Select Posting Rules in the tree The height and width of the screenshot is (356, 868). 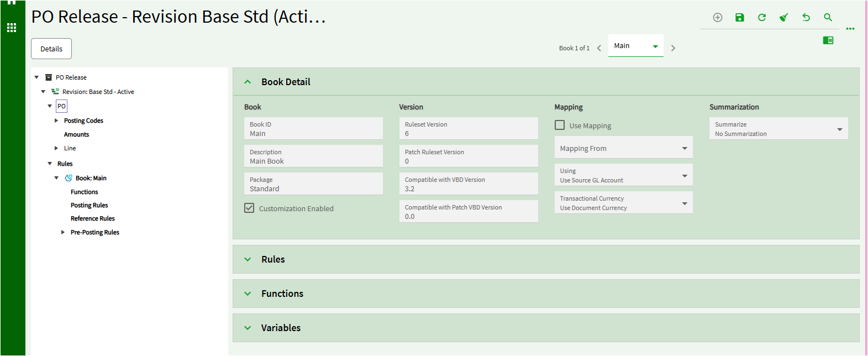point(90,205)
